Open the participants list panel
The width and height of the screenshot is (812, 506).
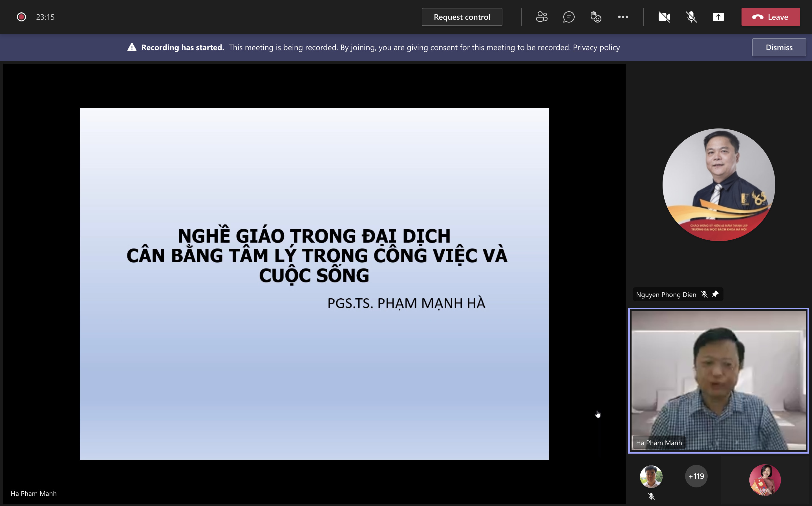(541, 17)
